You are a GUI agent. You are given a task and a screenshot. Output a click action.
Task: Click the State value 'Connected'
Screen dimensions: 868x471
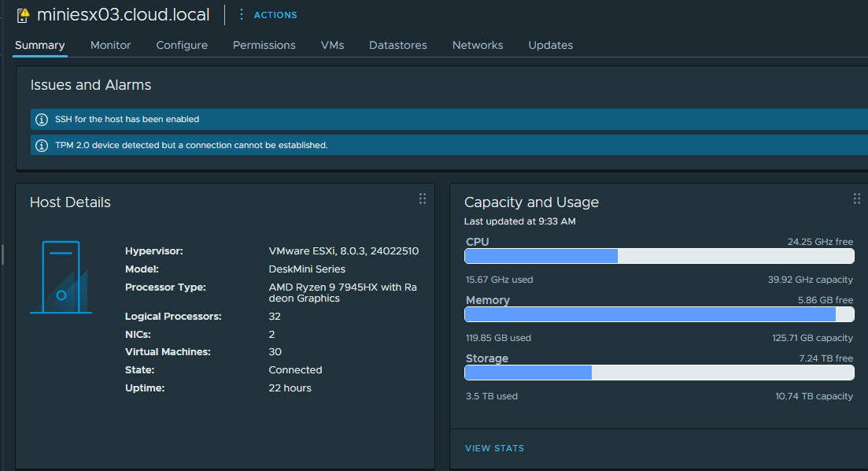click(x=295, y=370)
